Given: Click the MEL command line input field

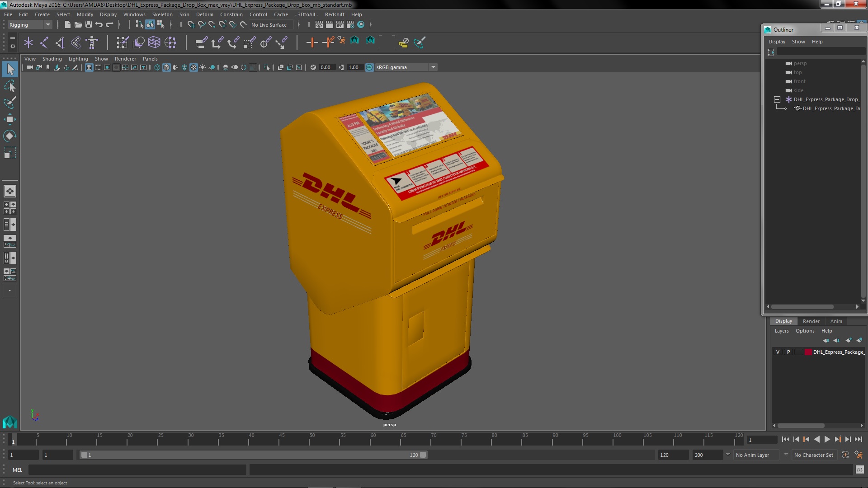Looking at the screenshot, I should coord(137,470).
